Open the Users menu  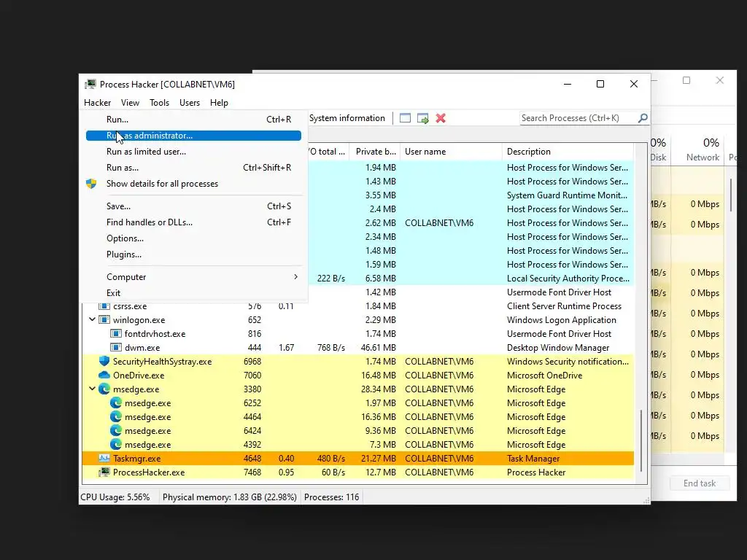click(x=190, y=102)
